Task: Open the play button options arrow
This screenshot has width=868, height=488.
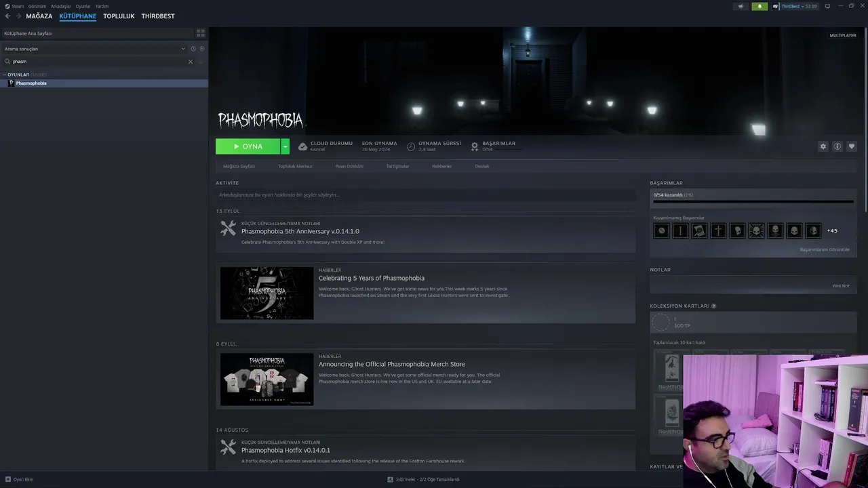Action: pos(285,146)
